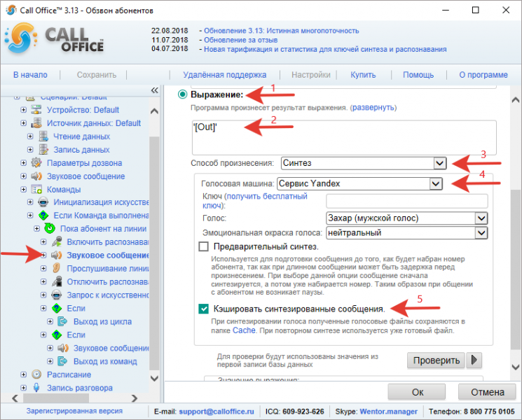
Task: Expand the Запись разговора tree node
Action: pos(23,388)
